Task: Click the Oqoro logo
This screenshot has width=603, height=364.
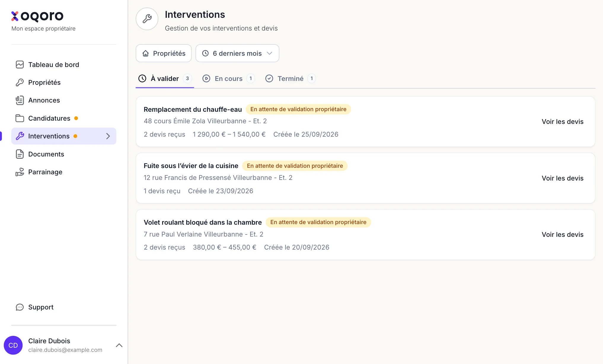Action: [x=37, y=16]
